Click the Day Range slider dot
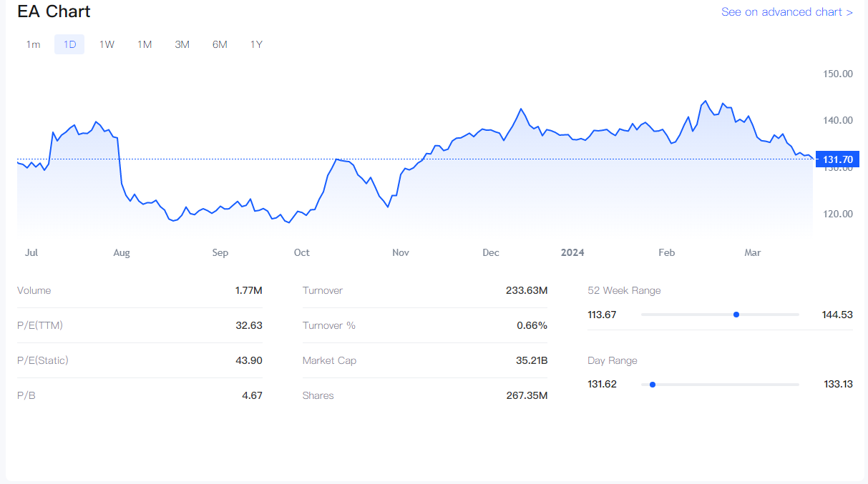 coord(653,385)
